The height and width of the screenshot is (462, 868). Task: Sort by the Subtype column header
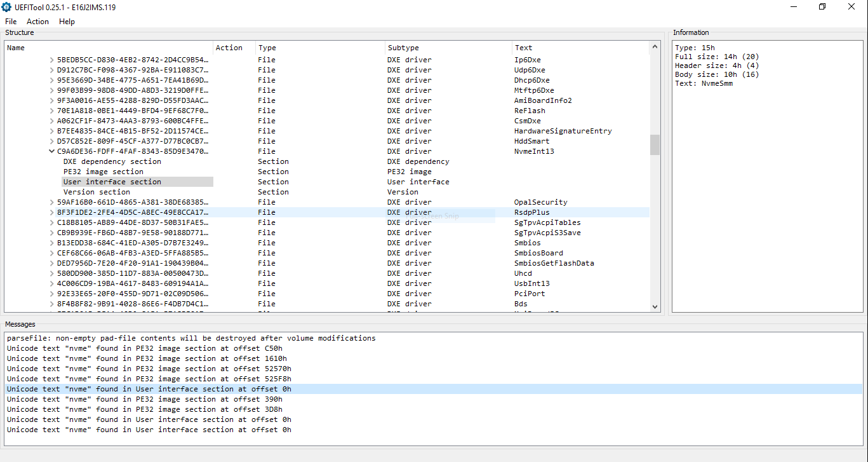tap(448, 48)
